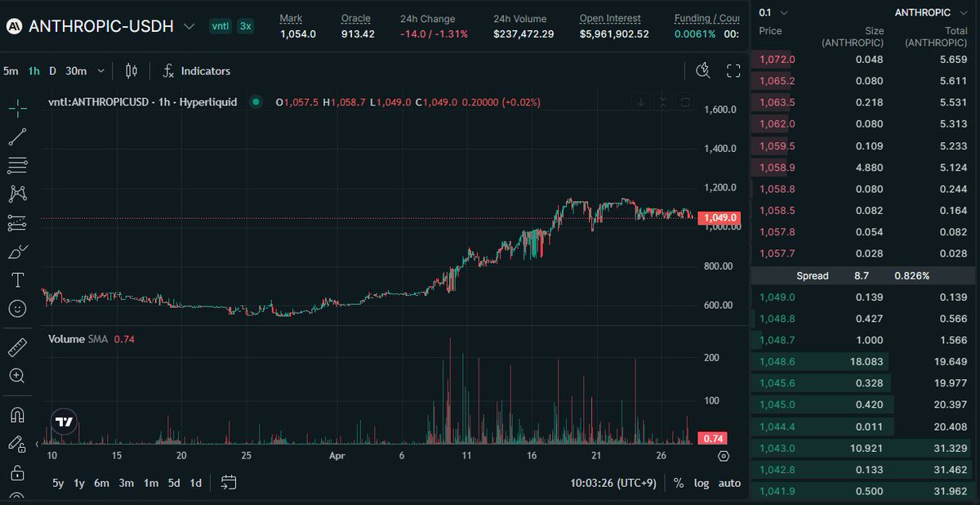Screen dimensions: 980x505
Task: Select the 1,048.6 bid with size 18.083
Action: coord(864,362)
